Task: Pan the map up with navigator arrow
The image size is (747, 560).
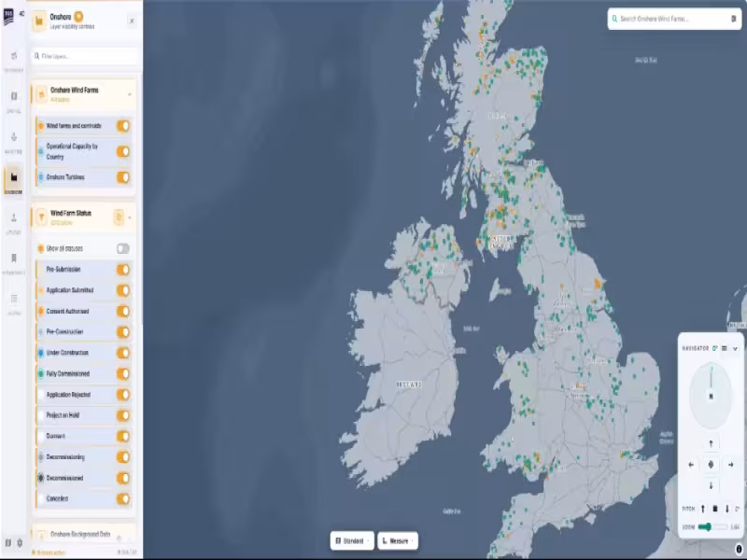Action: [x=711, y=444]
